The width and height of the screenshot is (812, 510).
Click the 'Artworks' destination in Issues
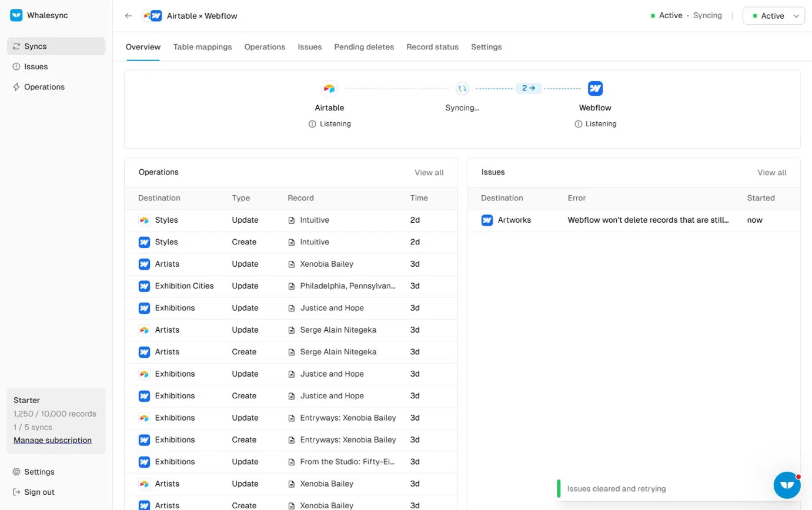(x=514, y=220)
